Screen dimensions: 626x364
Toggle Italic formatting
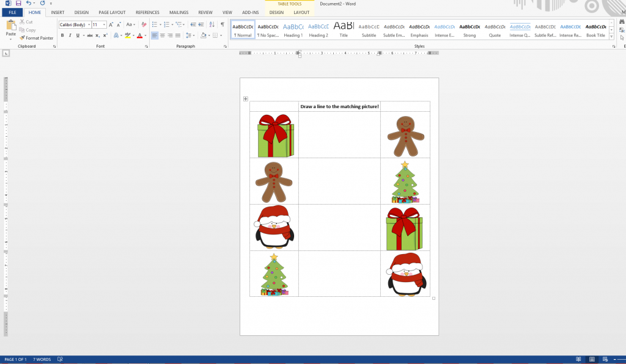click(70, 35)
